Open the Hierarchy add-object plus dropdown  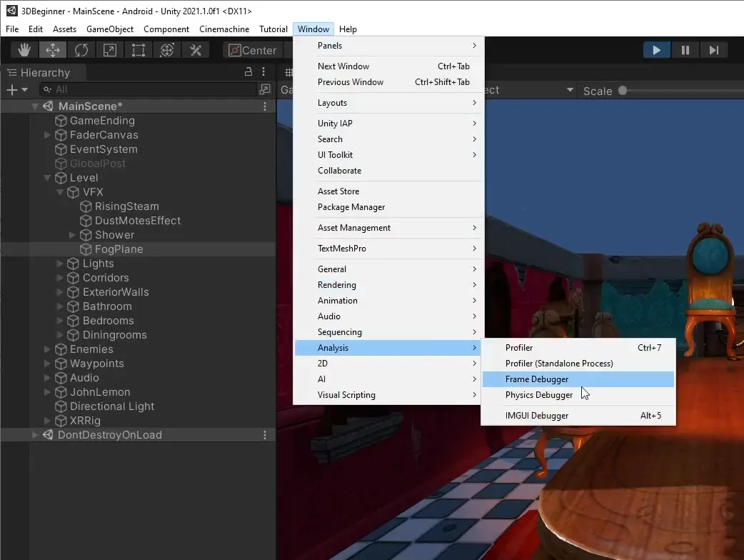(x=16, y=89)
